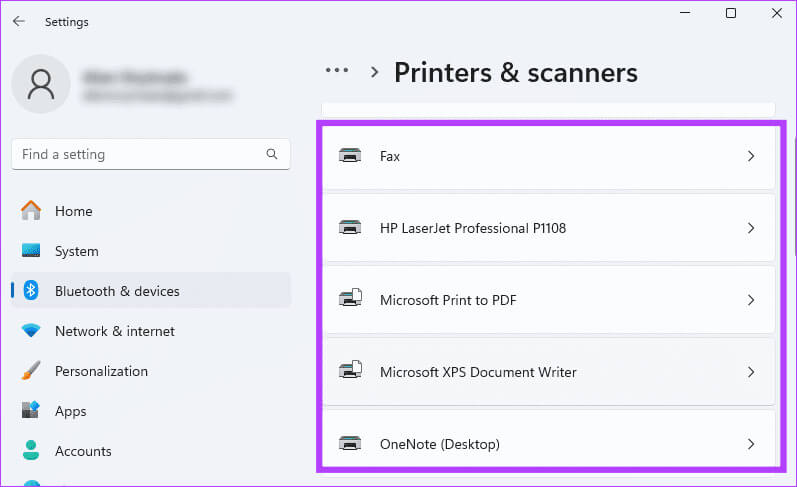Open Apps settings page
This screenshot has width=797, height=487.
(151, 411)
